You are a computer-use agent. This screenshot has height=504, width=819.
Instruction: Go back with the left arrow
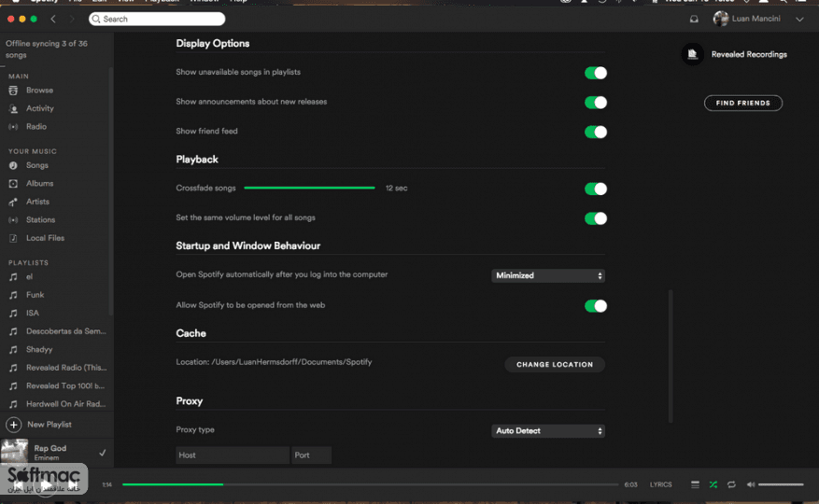pos(53,19)
